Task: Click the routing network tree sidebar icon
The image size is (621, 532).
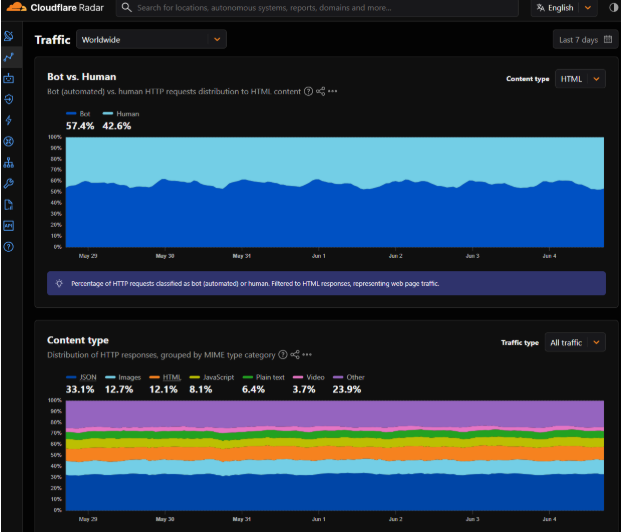Action: click(9, 162)
